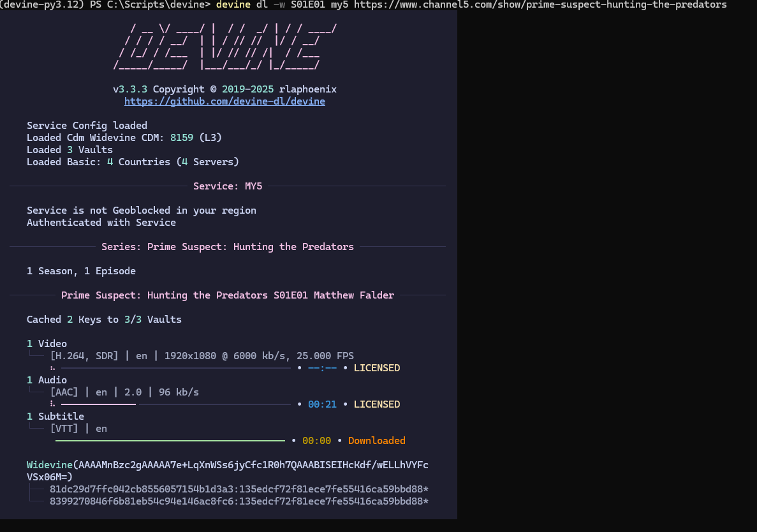The image size is (757, 532).
Task: Click the '1 Audio' track heading
Action: [x=47, y=380]
